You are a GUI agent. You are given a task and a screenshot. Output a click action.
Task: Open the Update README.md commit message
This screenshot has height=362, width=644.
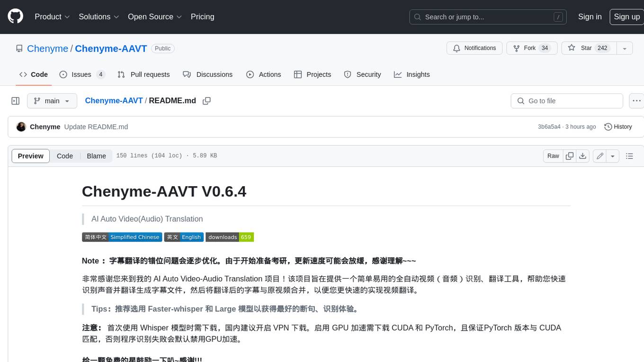[96, 127]
